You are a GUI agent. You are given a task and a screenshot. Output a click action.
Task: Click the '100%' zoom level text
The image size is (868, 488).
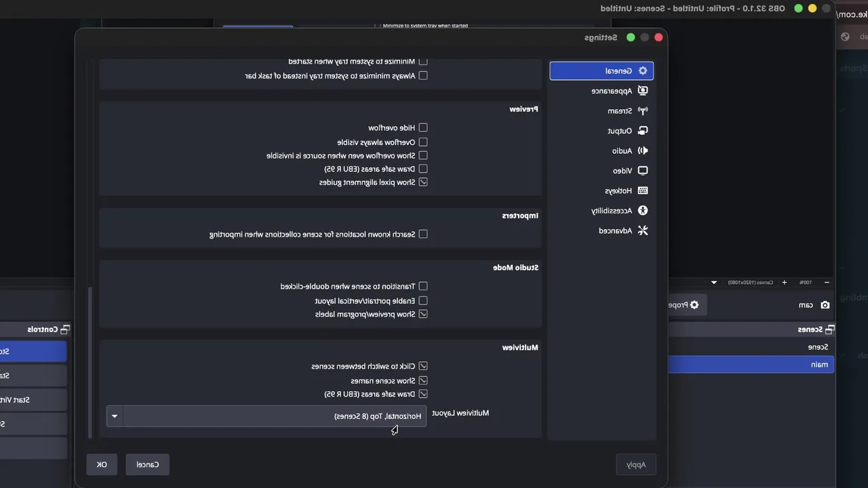(x=806, y=283)
